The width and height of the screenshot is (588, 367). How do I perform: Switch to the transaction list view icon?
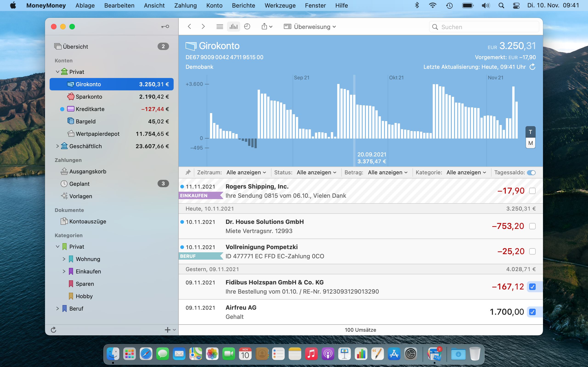pos(220,27)
